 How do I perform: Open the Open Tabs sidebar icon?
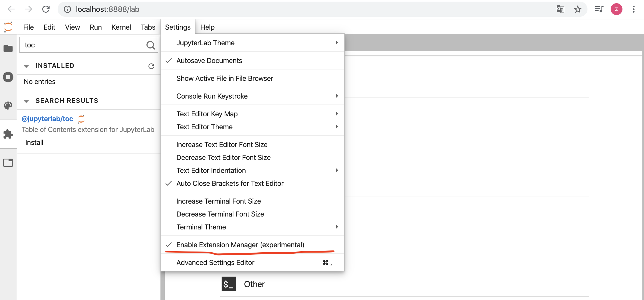8,163
